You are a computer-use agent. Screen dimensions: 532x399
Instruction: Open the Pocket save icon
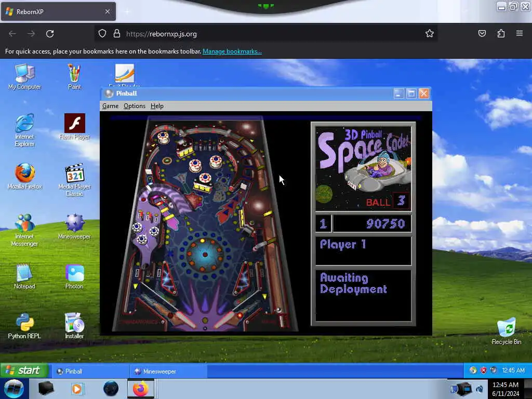(482, 34)
